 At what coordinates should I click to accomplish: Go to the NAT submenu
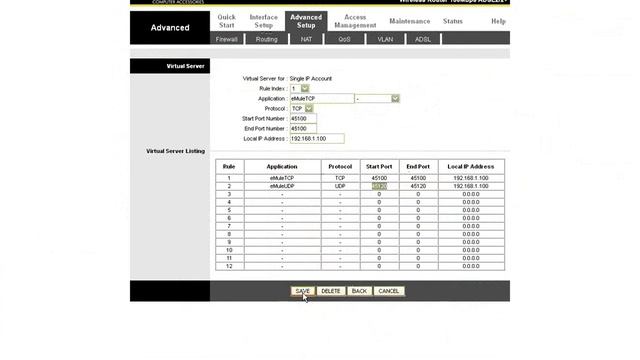coord(306,39)
